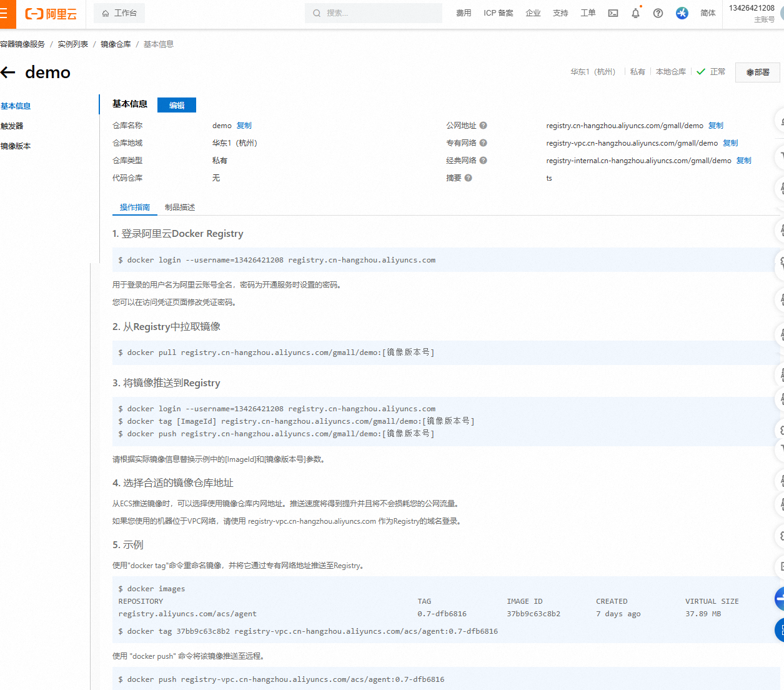
Task: Copy the VPC network address
Action: [x=730, y=143]
